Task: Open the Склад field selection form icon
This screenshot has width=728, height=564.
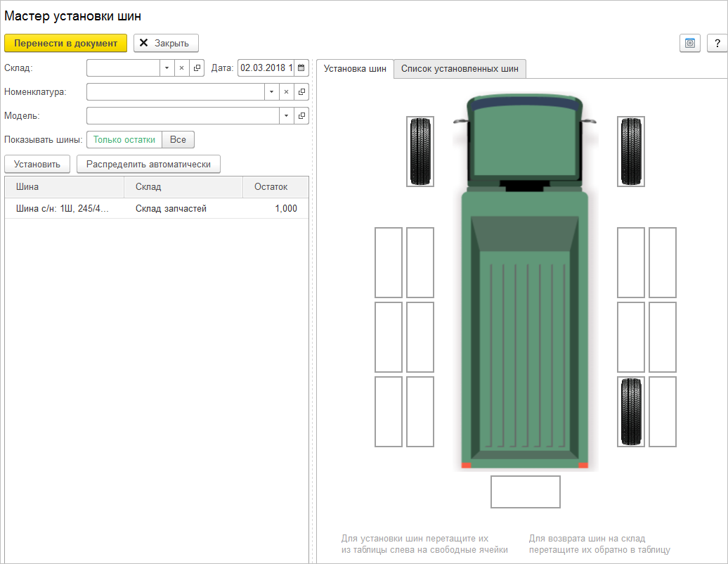Action: 197,68
